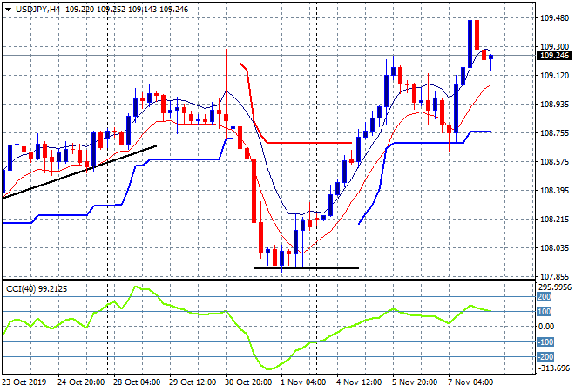Screen dimensions: 575x392
Task: Click the chart menu triangle beside USDJPY
Action: click(8, 10)
